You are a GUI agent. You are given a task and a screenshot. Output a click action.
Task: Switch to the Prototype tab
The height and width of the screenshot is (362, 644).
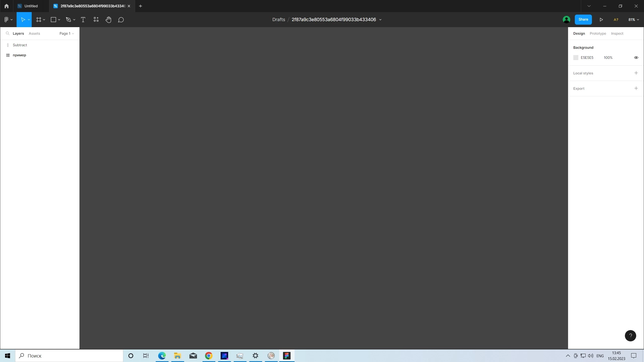click(598, 33)
